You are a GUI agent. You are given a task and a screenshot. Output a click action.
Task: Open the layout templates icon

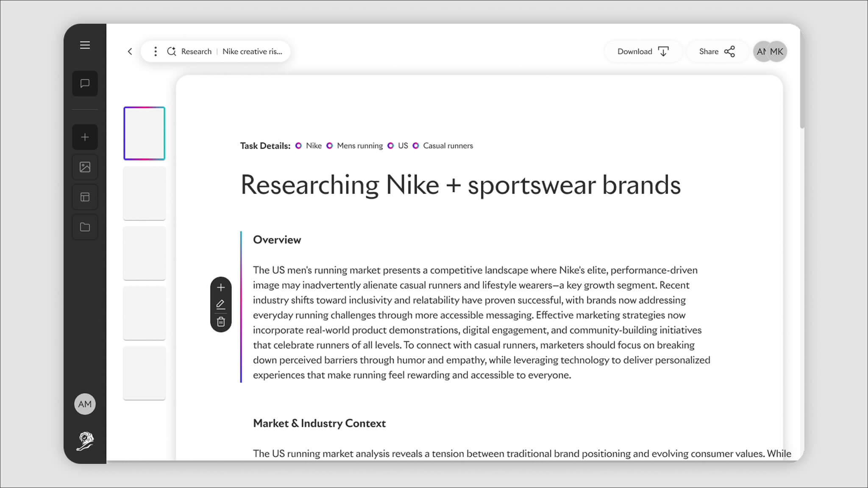pyautogui.click(x=85, y=197)
